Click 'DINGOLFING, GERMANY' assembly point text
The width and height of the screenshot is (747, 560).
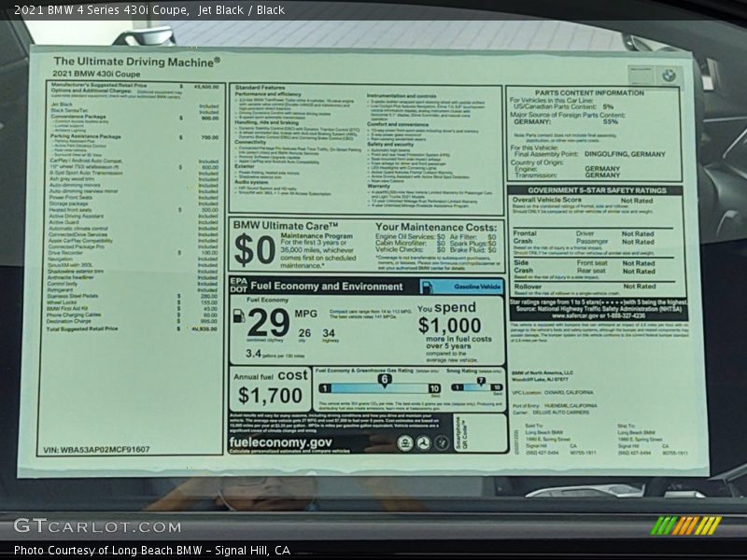pyautogui.click(x=625, y=154)
